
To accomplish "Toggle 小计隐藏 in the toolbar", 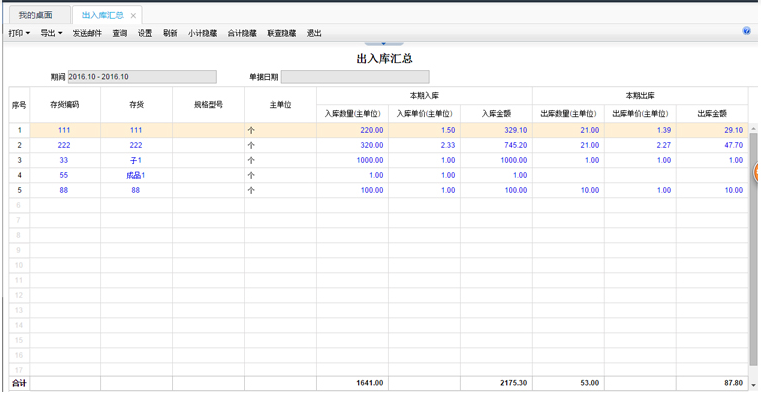I will click(x=202, y=33).
